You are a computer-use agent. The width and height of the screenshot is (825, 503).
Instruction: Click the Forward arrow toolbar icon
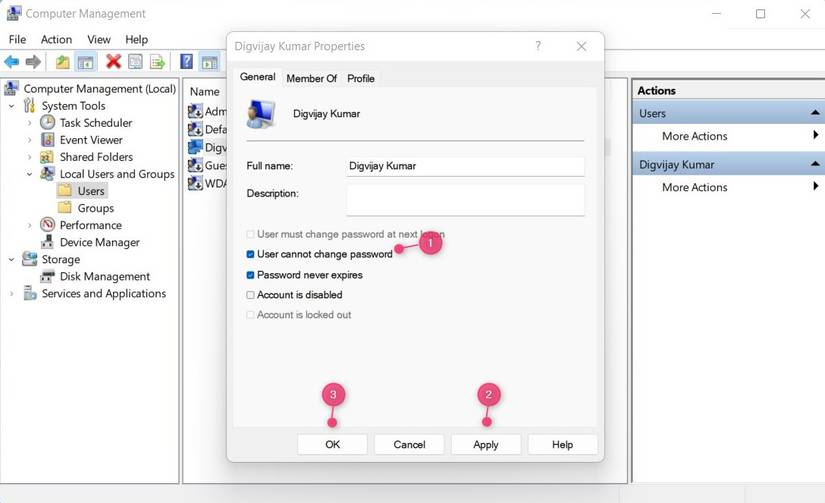coord(33,62)
